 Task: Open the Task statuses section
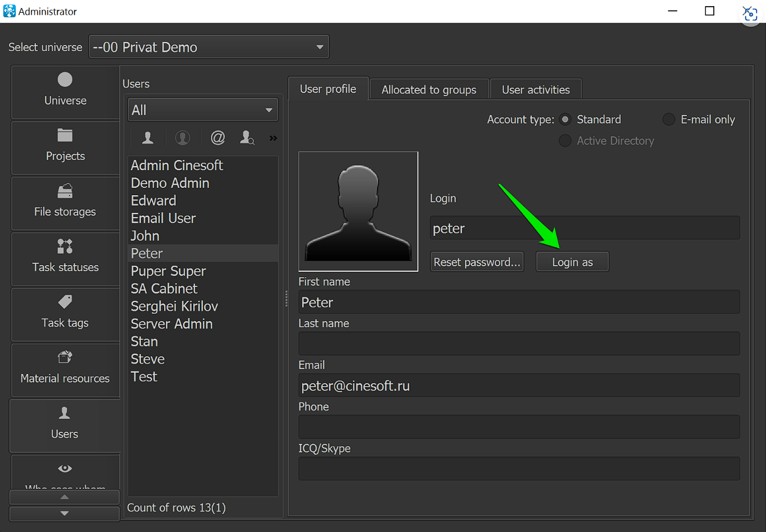(65, 259)
